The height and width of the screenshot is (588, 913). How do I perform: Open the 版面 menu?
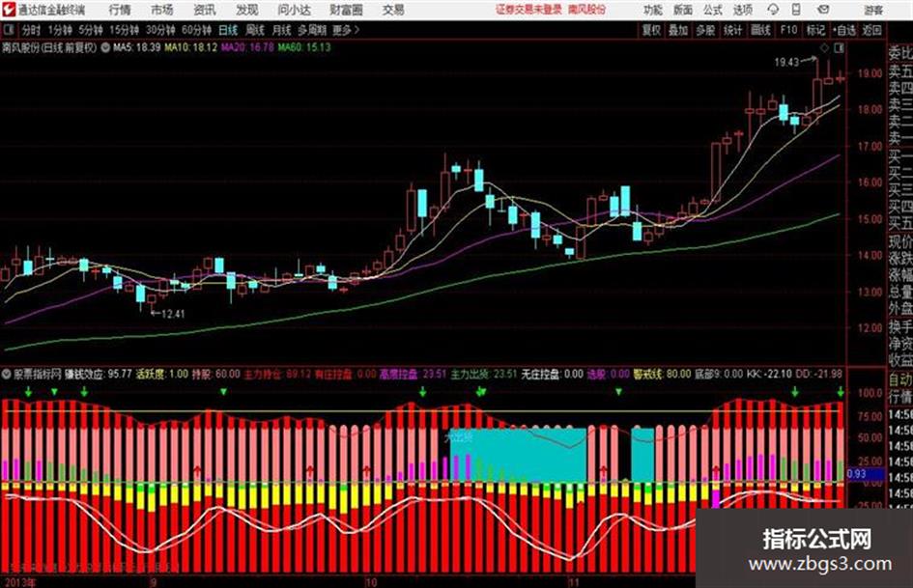pyautogui.click(x=682, y=10)
